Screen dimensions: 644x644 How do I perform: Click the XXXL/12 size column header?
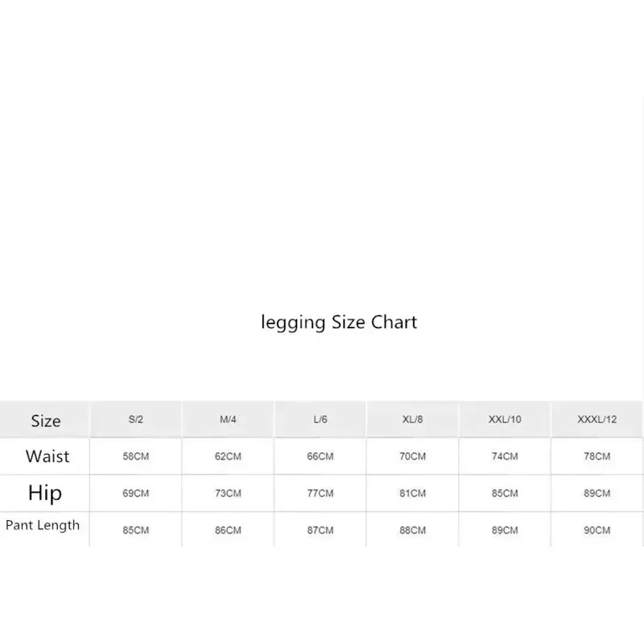(x=597, y=420)
